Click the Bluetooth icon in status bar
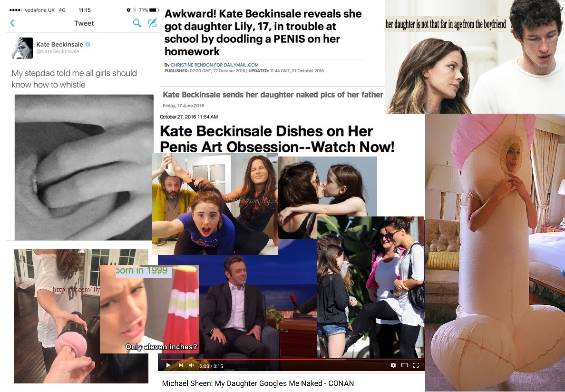 coord(135,10)
